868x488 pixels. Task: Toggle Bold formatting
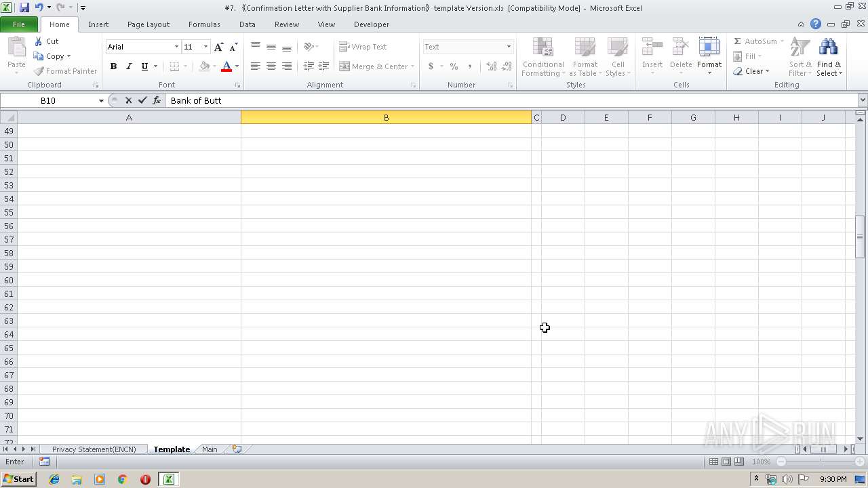113,66
